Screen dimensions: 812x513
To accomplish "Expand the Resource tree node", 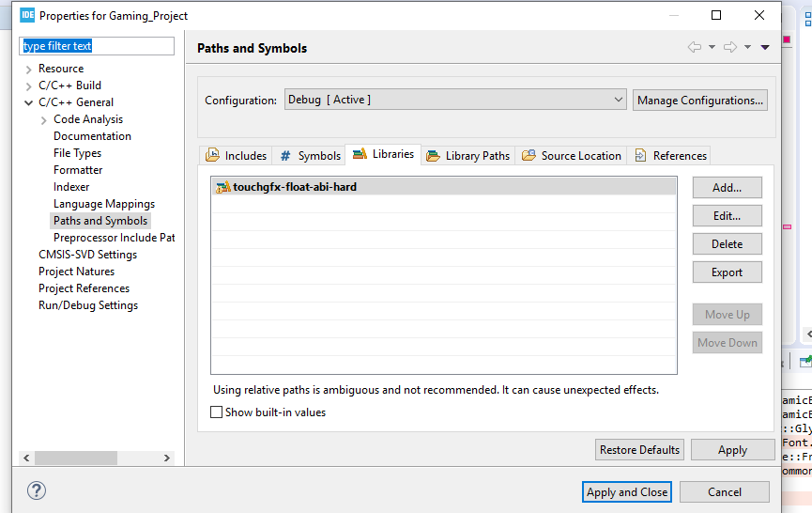I will click(28, 69).
